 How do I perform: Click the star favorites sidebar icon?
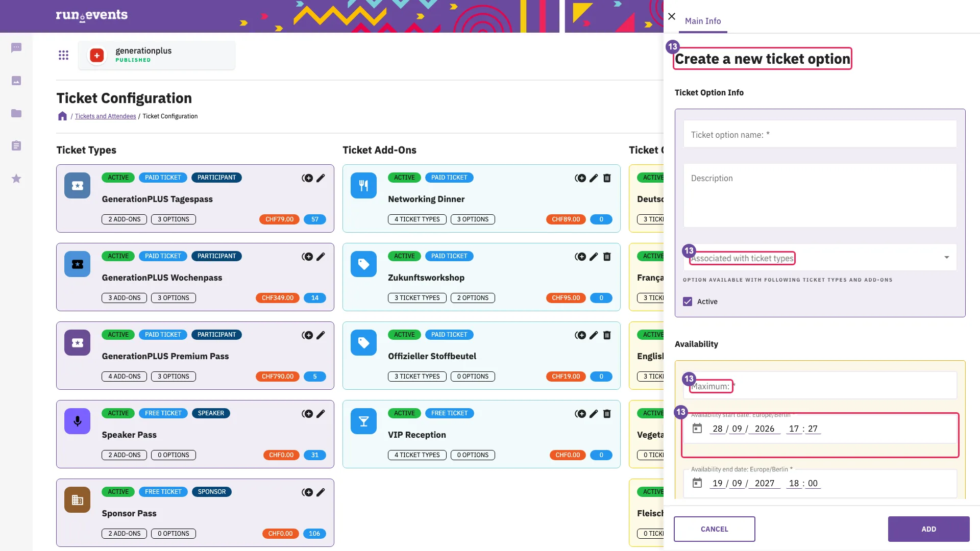[16, 179]
